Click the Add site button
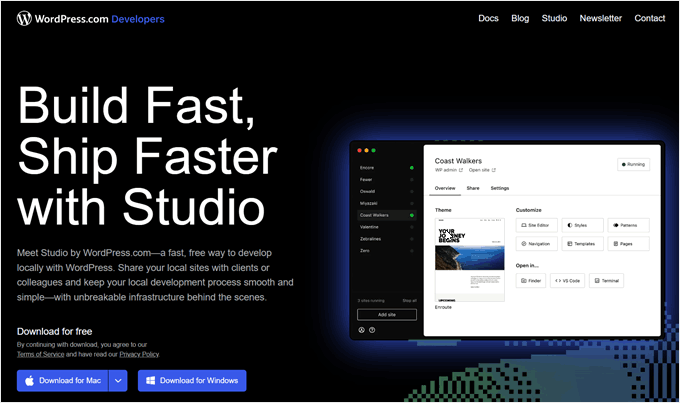Screen dimensions: 680x403 tap(387, 315)
